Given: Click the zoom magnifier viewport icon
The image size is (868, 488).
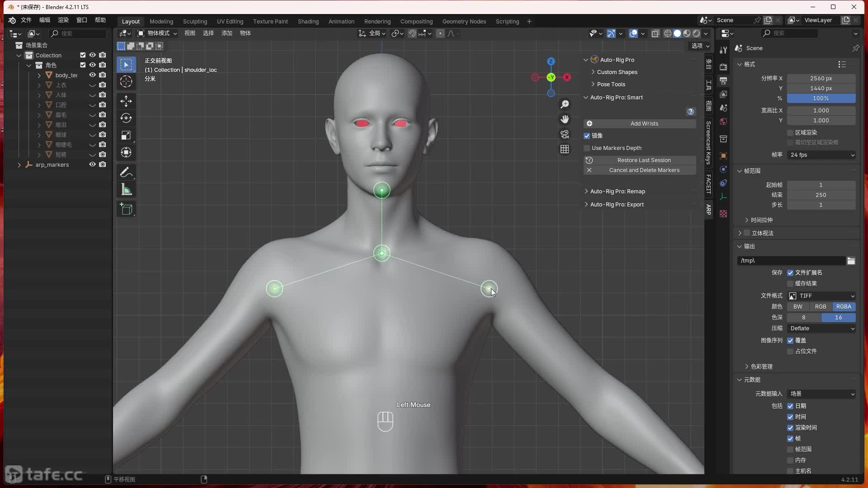Looking at the screenshot, I should coord(565,104).
